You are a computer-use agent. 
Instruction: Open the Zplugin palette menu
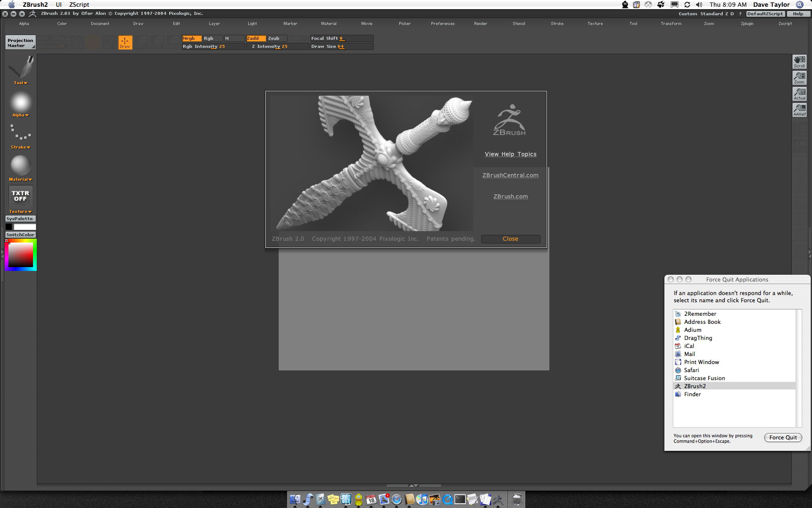(747, 24)
